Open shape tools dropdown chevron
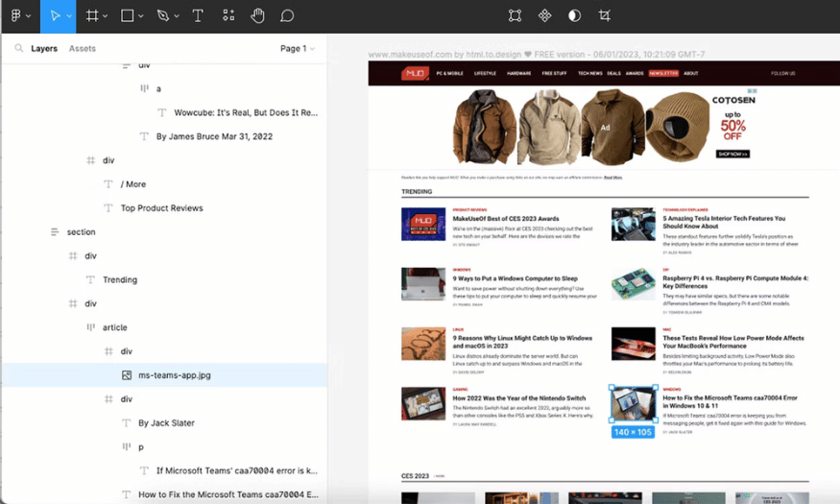This screenshot has height=504, width=840. 141,16
